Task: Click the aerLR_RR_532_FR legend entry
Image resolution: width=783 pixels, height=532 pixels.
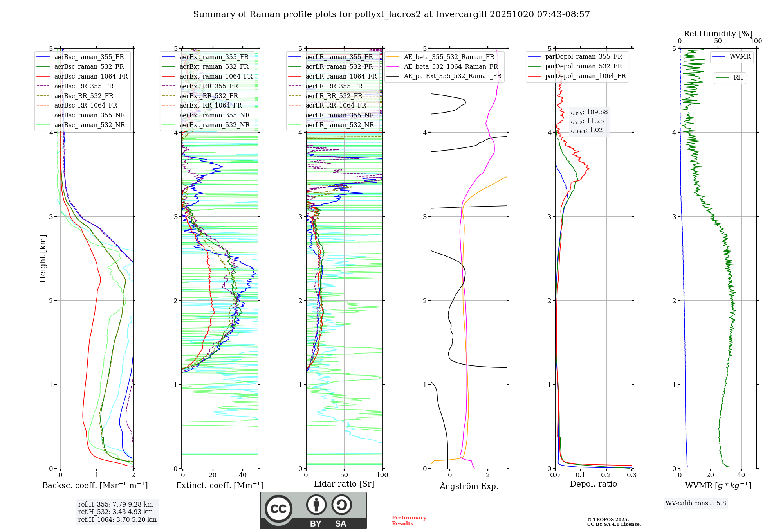Action: (x=334, y=96)
